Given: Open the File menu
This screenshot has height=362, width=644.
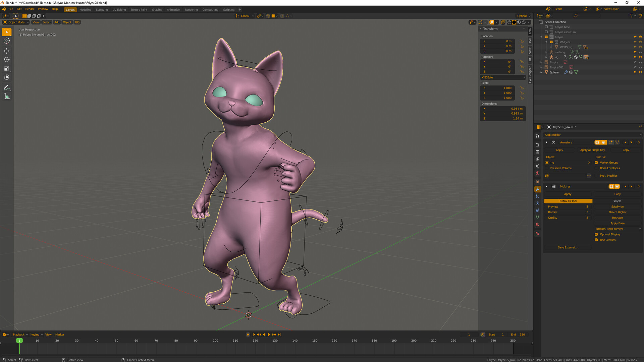Looking at the screenshot, I should click(x=11, y=9).
